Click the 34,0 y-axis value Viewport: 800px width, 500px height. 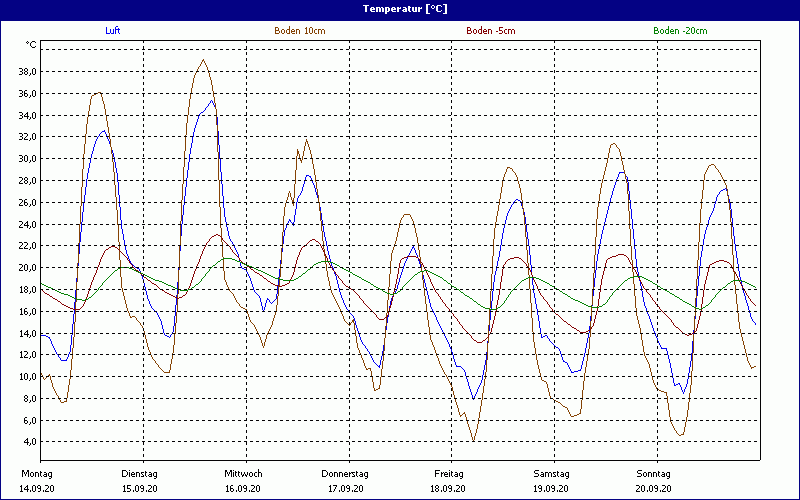[27, 115]
